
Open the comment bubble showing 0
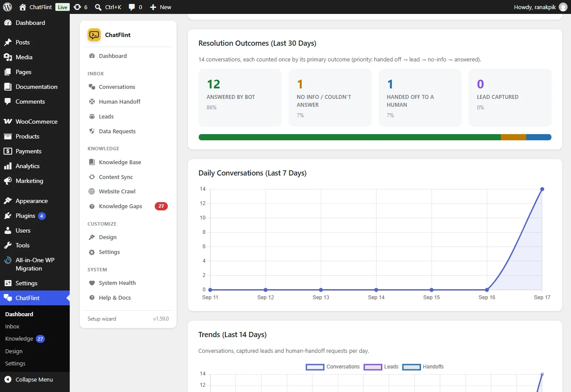pyautogui.click(x=135, y=7)
